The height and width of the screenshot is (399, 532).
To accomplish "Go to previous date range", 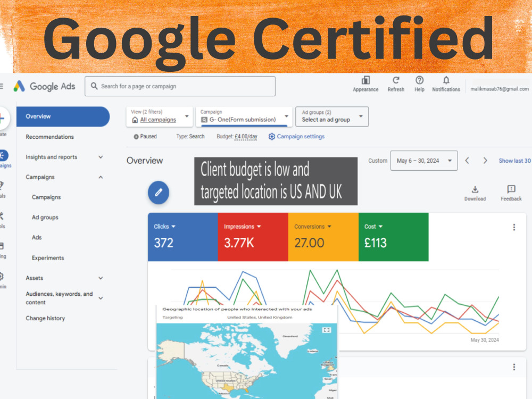I will click(x=467, y=161).
